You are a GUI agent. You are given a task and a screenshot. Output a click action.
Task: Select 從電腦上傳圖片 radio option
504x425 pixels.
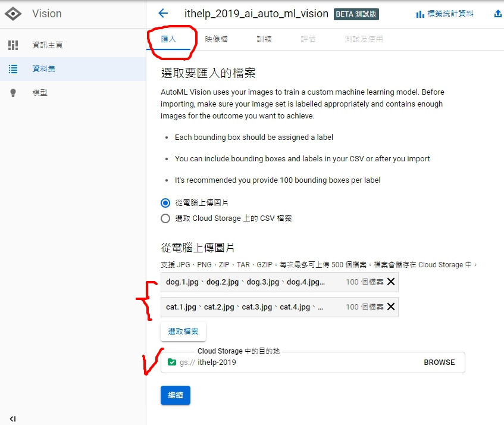(165, 203)
